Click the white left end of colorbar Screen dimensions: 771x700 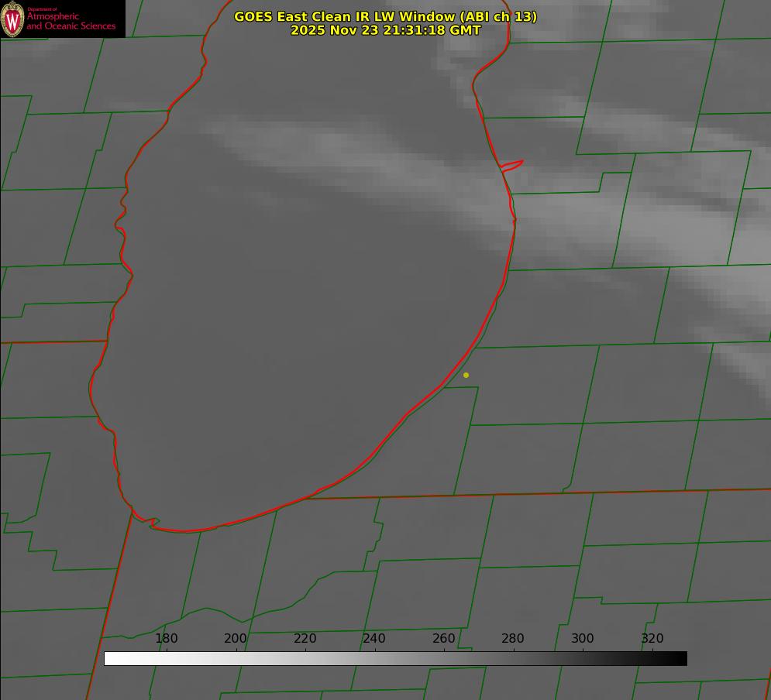pyautogui.click(x=109, y=659)
